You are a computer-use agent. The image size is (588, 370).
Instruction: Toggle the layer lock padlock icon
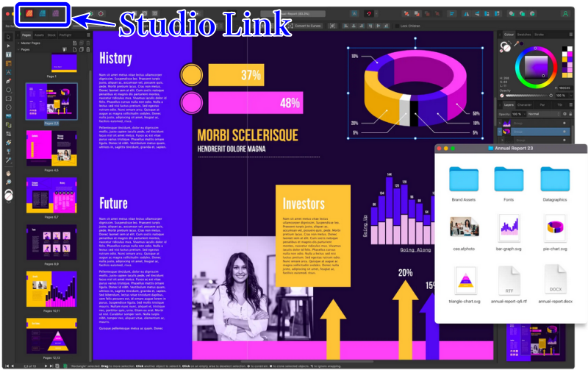(570, 114)
